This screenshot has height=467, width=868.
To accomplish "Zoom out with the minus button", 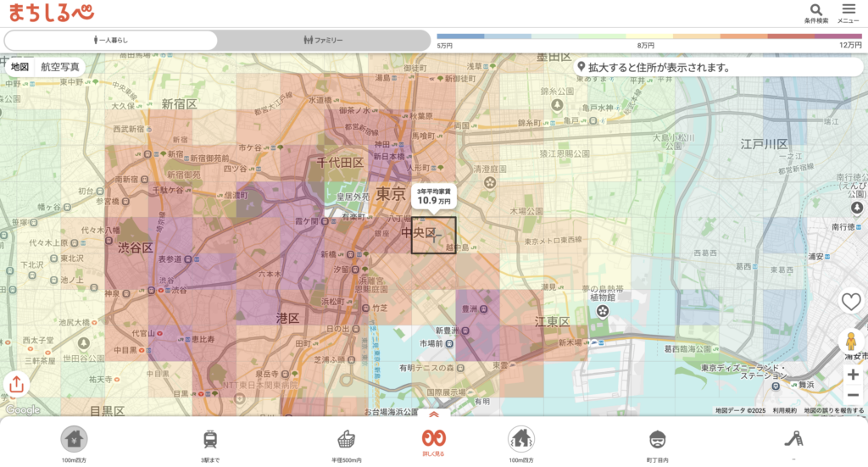I will coord(853,395).
